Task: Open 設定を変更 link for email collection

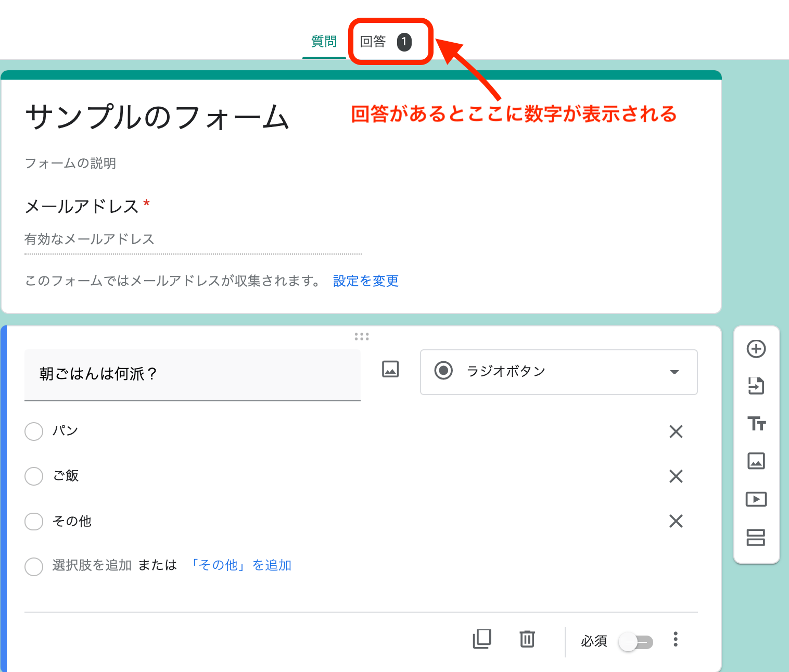Action: [x=365, y=281]
